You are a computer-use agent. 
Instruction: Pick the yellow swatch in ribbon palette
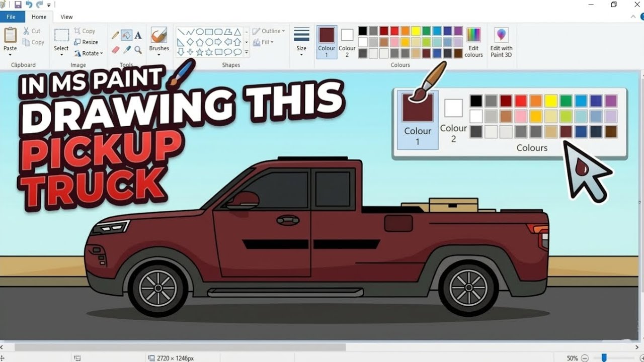[416, 31]
